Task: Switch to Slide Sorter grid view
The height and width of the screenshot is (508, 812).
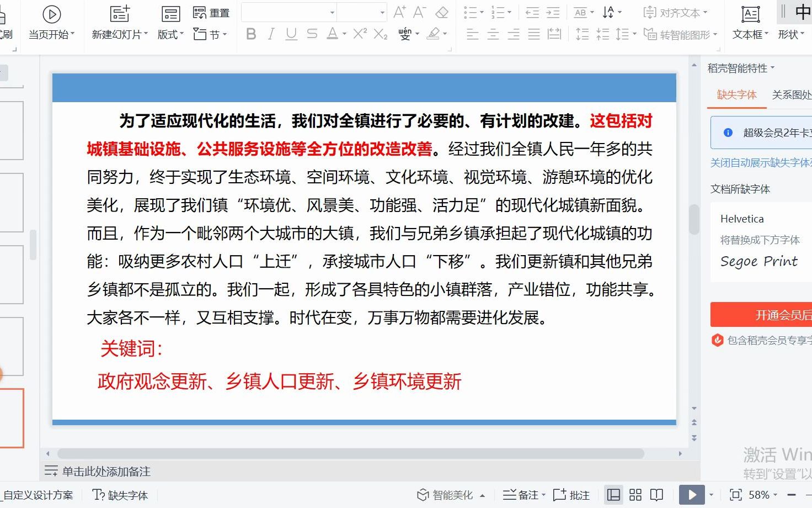Action: [x=635, y=495]
